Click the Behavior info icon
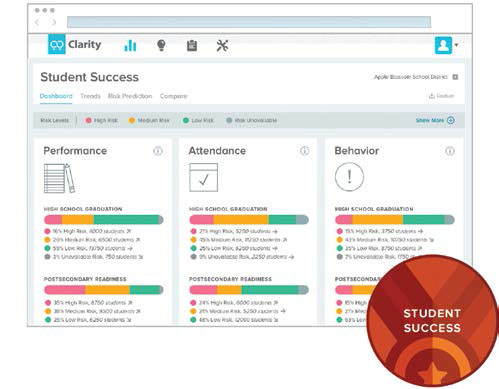The height and width of the screenshot is (389, 499). [450, 151]
